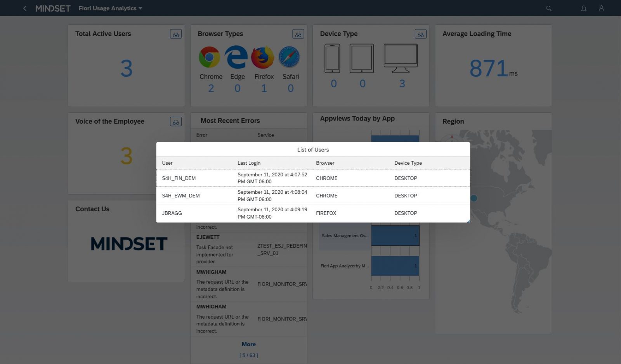The width and height of the screenshot is (621, 364).
Task: Click the tablet icon in Device Type tile
Action: [x=362, y=59]
